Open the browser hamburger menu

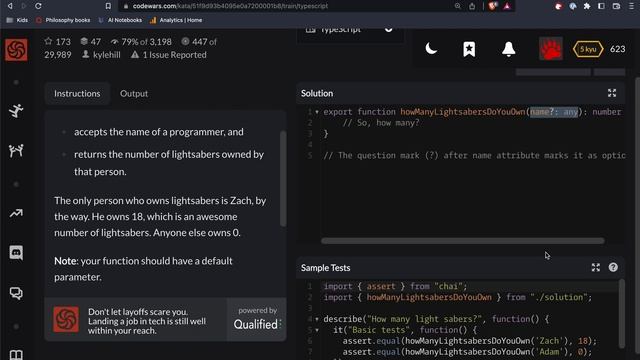click(x=631, y=6)
